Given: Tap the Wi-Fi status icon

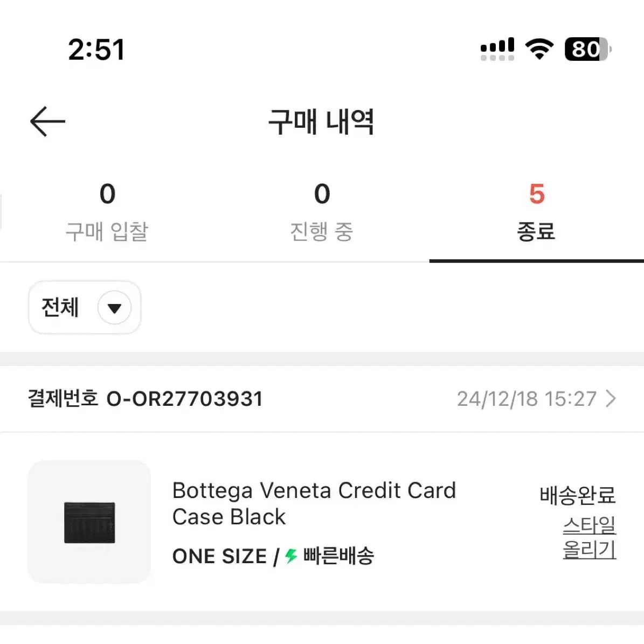Looking at the screenshot, I should coord(539,49).
